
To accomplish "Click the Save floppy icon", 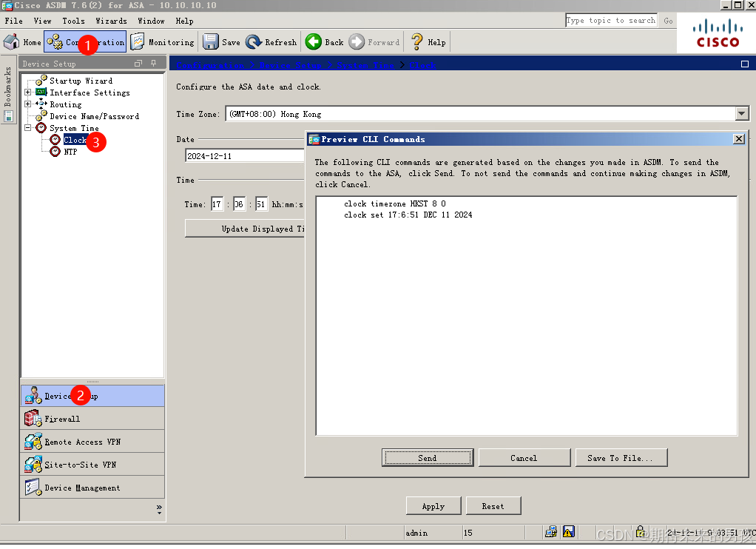I will click(x=210, y=42).
